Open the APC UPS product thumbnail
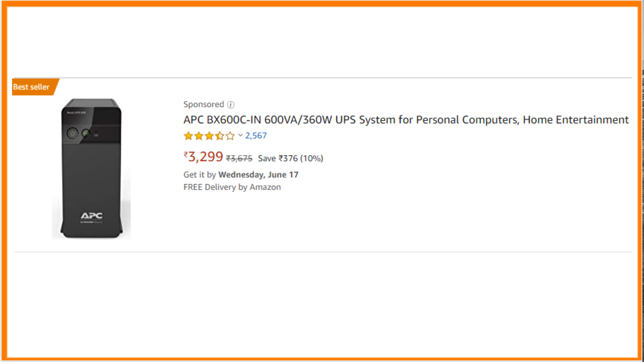644x362 pixels. pyautogui.click(x=91, y=168)
